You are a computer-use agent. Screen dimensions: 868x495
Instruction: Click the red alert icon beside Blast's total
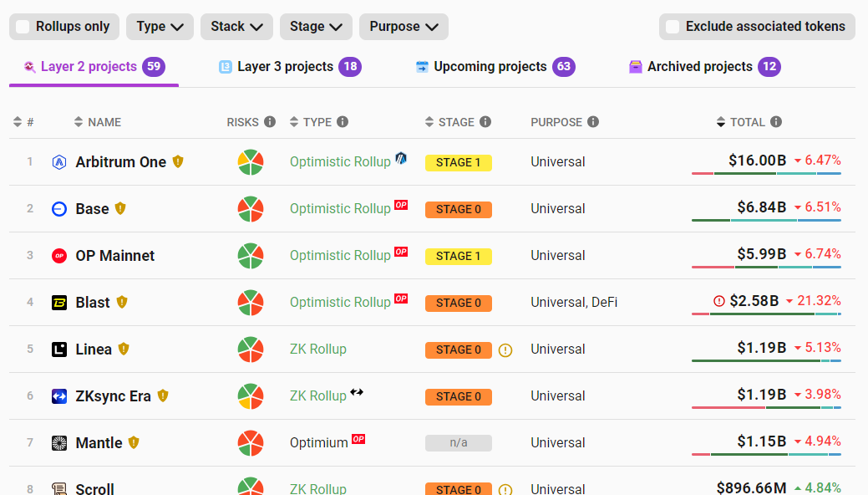(719, 301)
